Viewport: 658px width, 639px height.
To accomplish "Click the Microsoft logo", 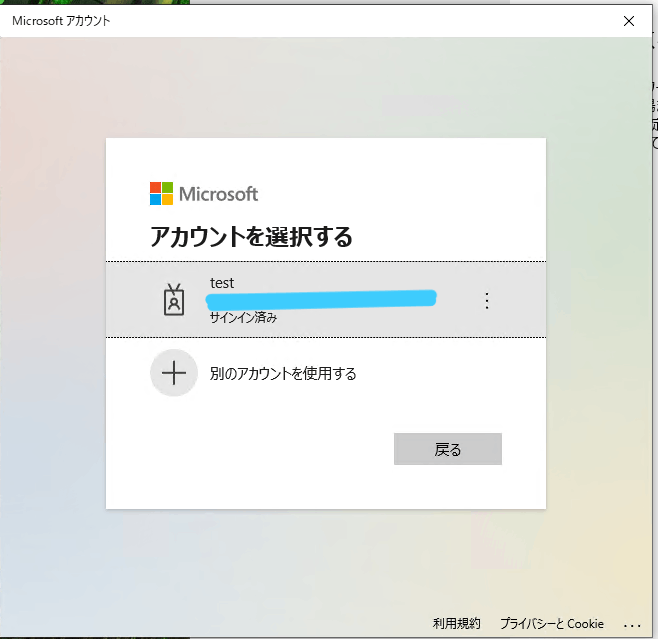I will coord(204,193).
